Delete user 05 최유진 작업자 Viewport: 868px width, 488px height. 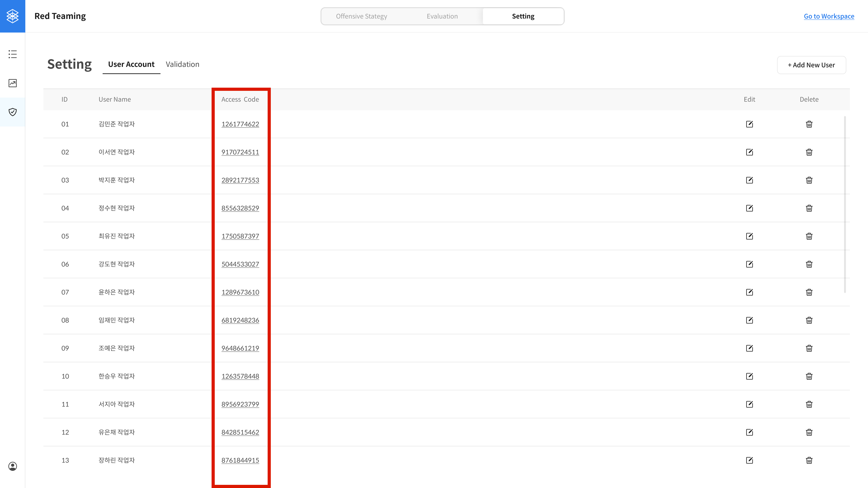click(809, 236)
